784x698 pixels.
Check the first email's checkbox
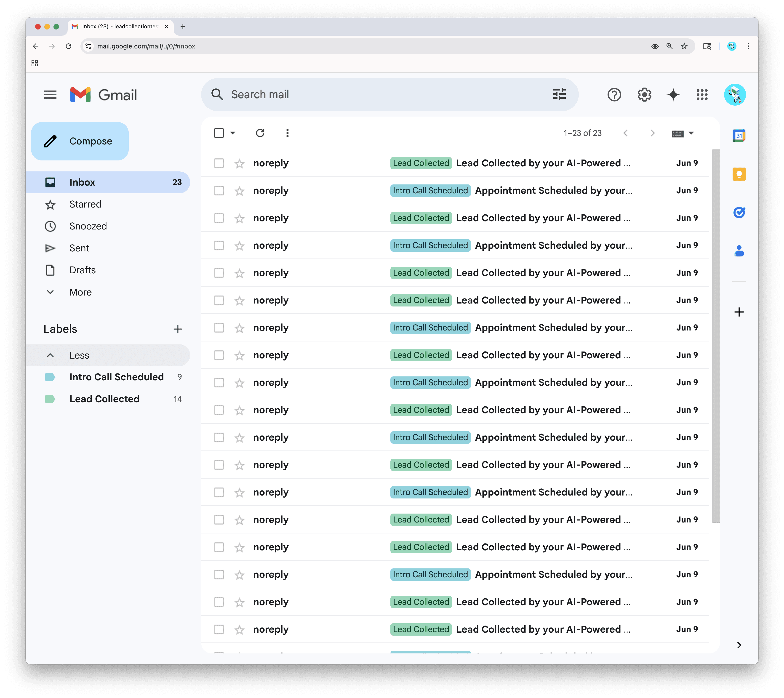[219, 163]
